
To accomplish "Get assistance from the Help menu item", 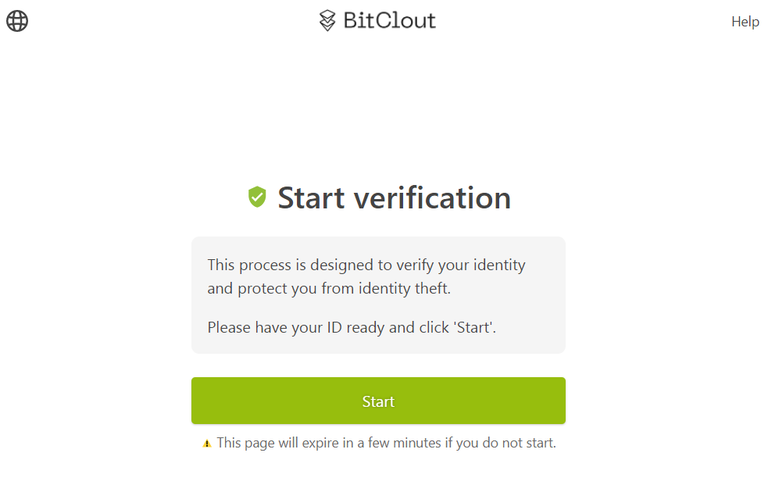I will coord(745,22).
